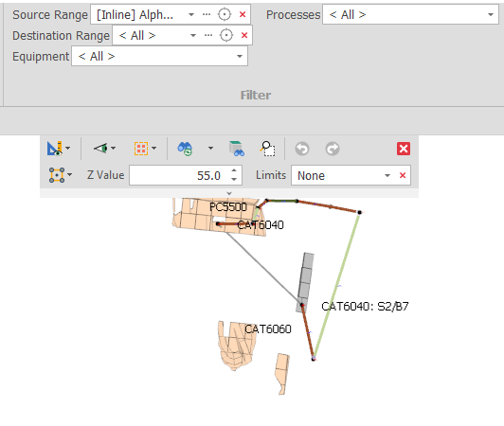
Task: Pick Destination Range with target icon
Action: pos(226,35)
